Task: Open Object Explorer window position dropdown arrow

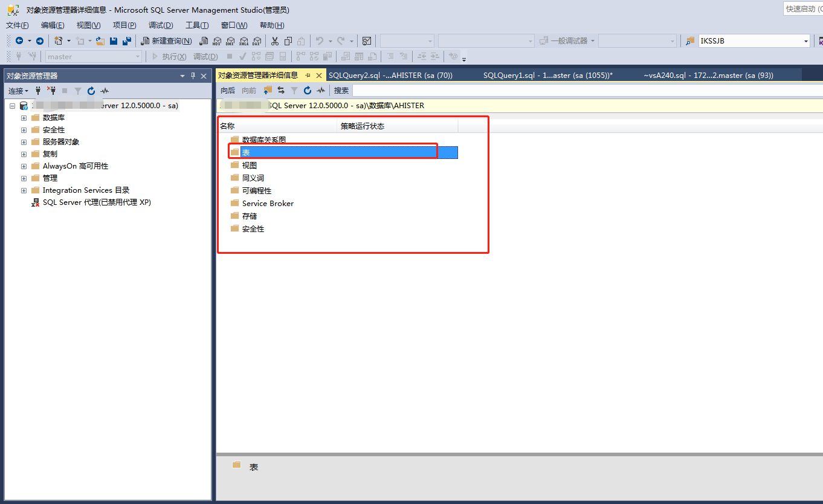Action: click(182, 76)
